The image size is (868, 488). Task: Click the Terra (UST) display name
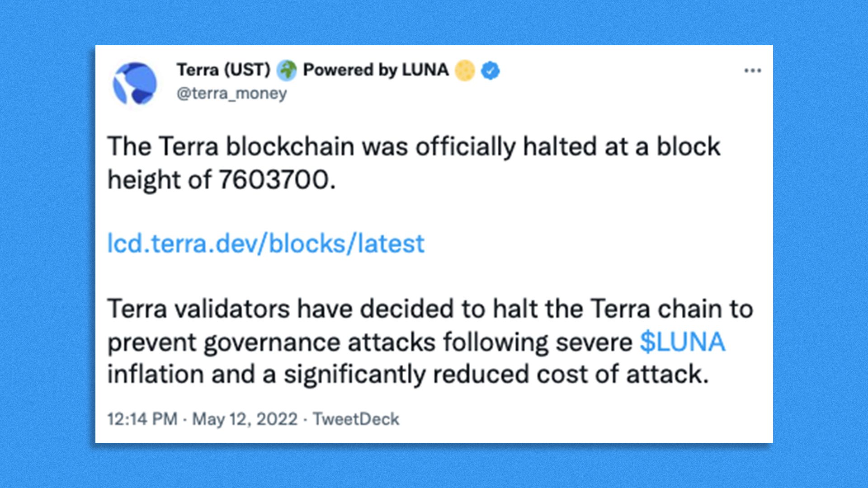coord(223,70)
